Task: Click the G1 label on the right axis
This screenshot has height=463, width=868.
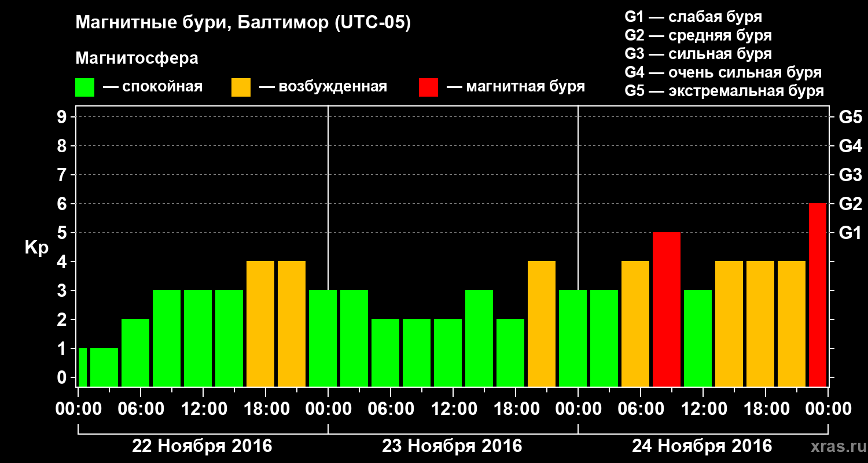Action: [x=850, y=233]
